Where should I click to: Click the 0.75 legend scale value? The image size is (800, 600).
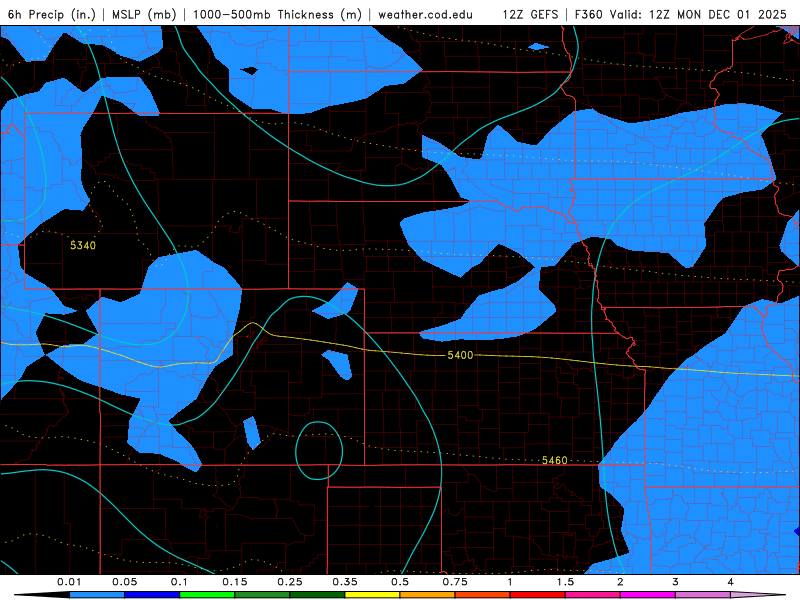click(455, 582)
